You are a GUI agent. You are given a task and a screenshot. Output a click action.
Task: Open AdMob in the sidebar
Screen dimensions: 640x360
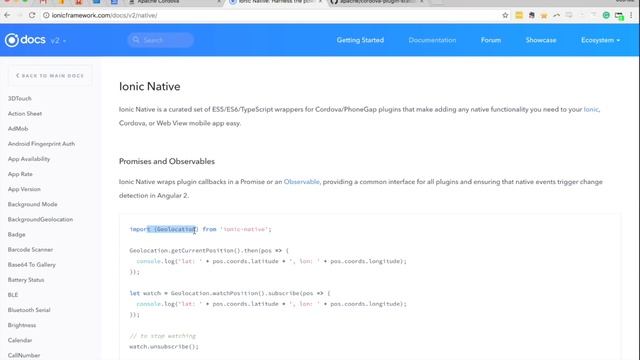point(18,129)
